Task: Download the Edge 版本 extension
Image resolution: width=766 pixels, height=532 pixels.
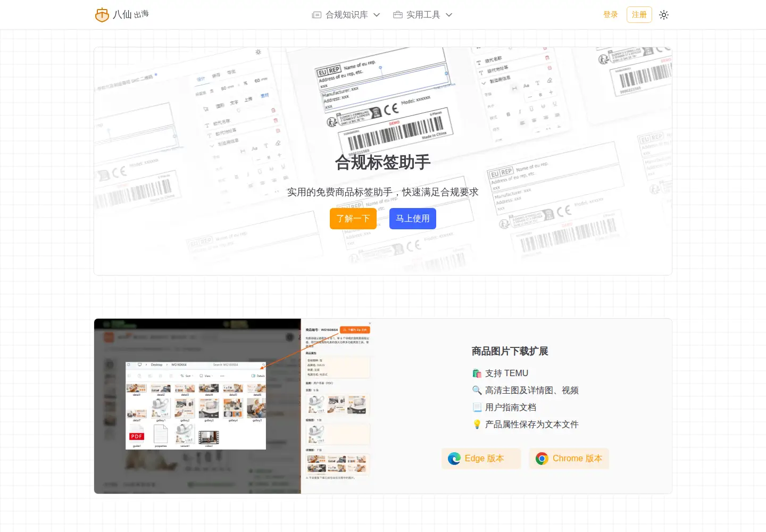Action: [x=481, y=459]
